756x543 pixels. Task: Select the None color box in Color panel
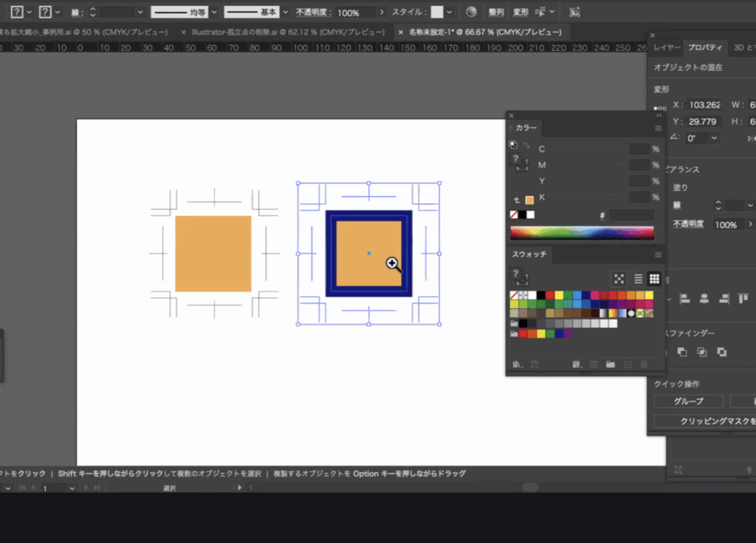coord(514,215)
